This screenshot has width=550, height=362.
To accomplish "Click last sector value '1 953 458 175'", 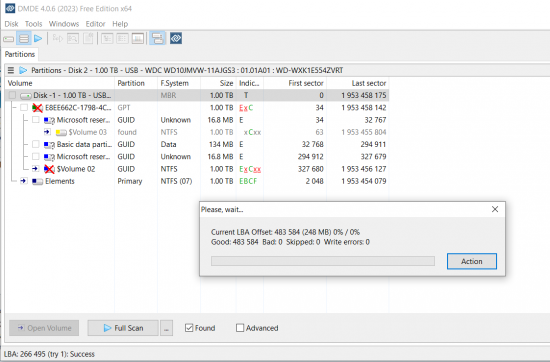I will [x=364, y=95].
